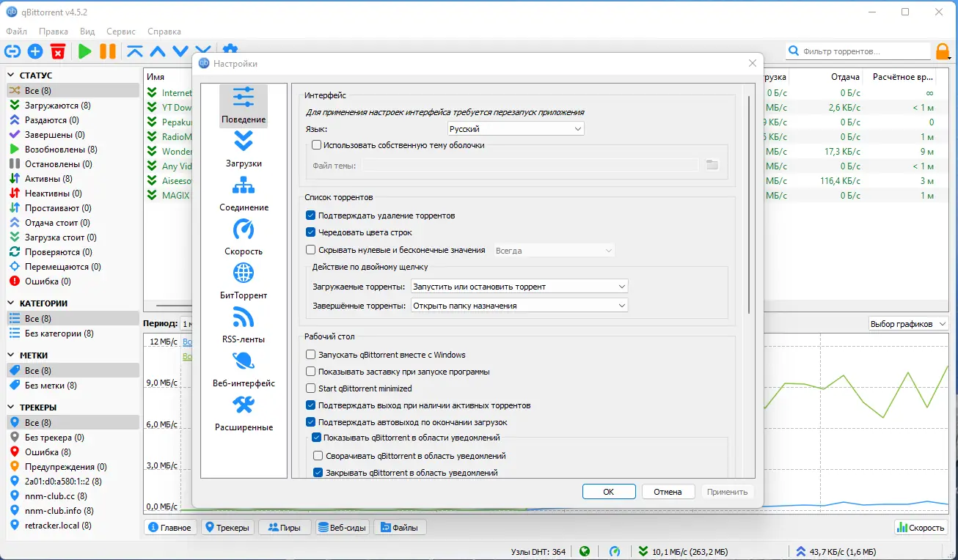The image size is (958, 560).
Task: Click the orange lock icon in toolbar
Action: pyautogui.click(x=943, y=51)
